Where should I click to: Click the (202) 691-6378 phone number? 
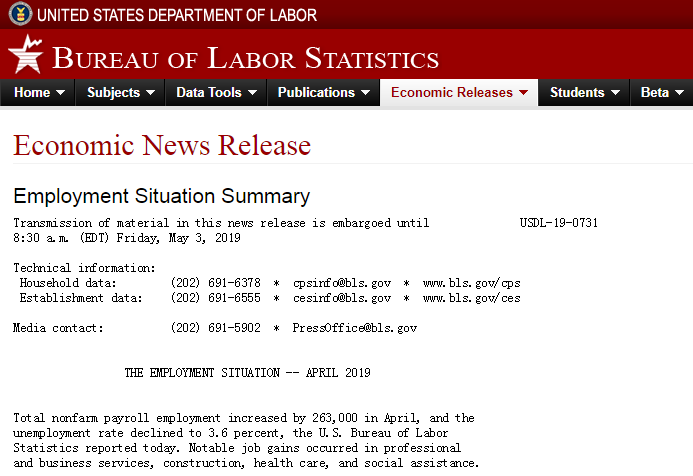tap(216, 283)
